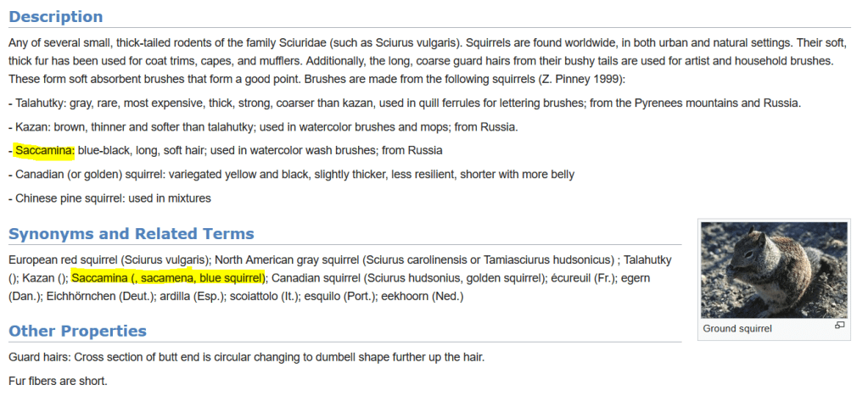Click the "Guard hairs: Cross section" line
Image resolution: width=868 pixels, height=396 pixels.
[x=246, y=357]
